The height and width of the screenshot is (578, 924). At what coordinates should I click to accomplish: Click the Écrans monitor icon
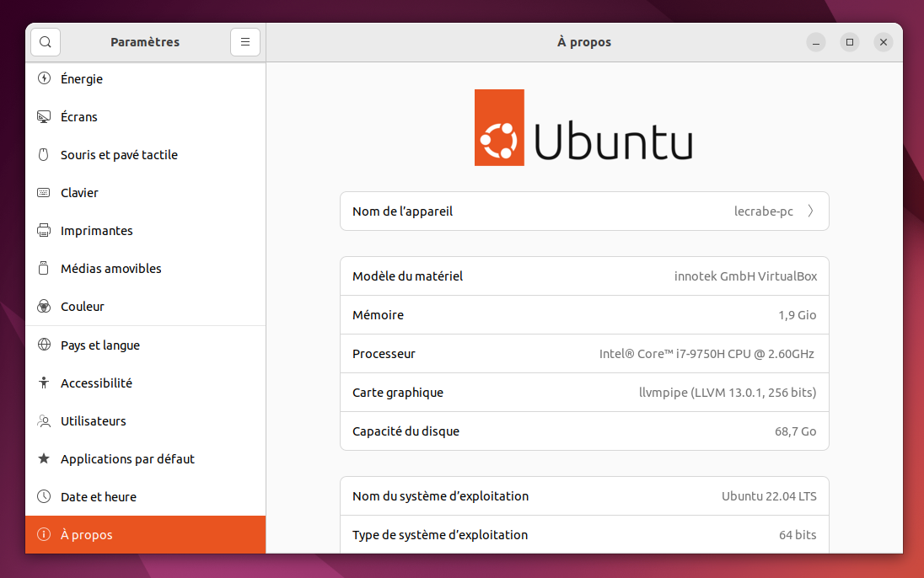click(44, 116)
